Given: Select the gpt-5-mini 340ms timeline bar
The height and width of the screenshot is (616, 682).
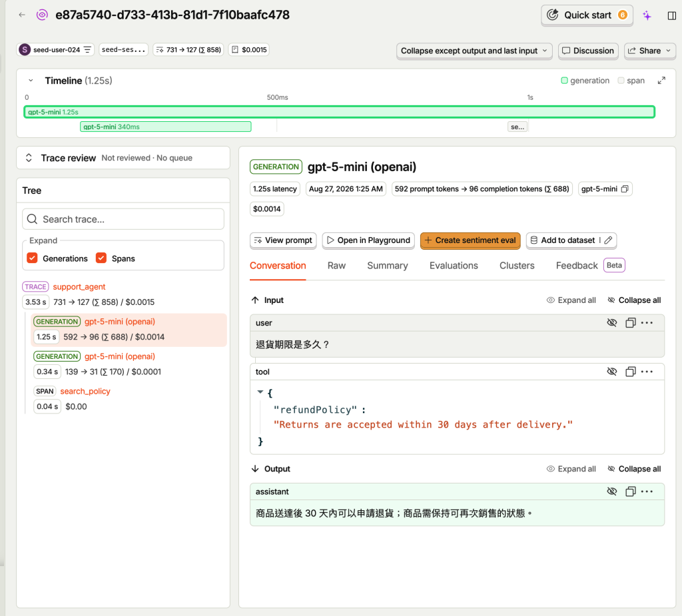Looking at the screenshot, I should click(x=166, y=127).
